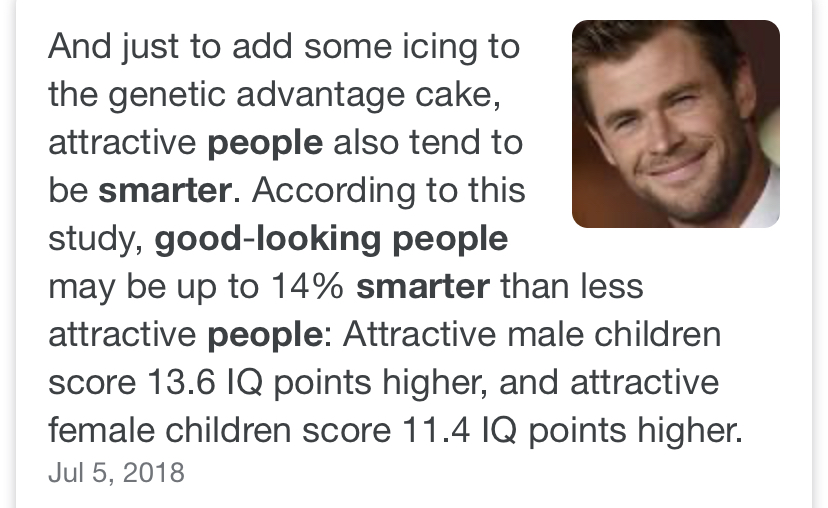This screenshot has height=508, width=828.
Task: Click bold "people:" before "Attractive male children"
Action: pos(269,335)
